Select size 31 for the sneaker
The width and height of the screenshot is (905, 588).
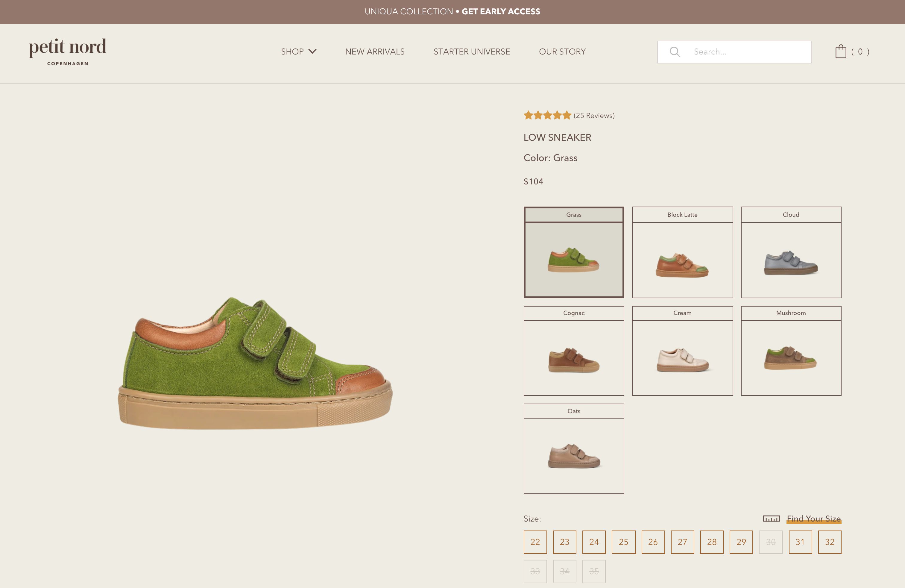click(800, 542)
